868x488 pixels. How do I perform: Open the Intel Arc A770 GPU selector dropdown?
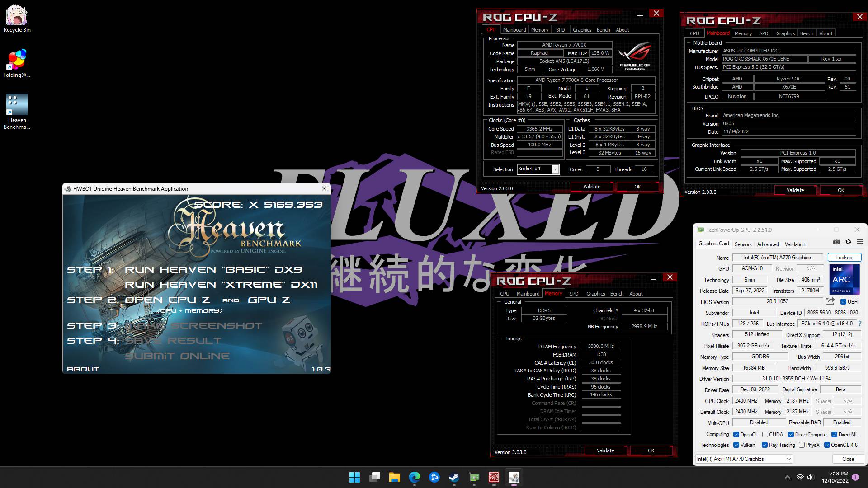coord(744,459)
